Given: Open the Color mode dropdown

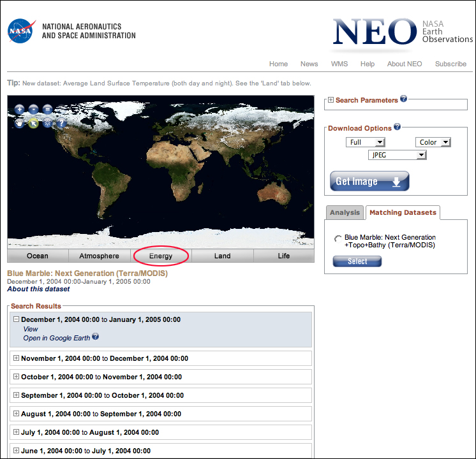Looking at the screenshot, I should 433,142.
